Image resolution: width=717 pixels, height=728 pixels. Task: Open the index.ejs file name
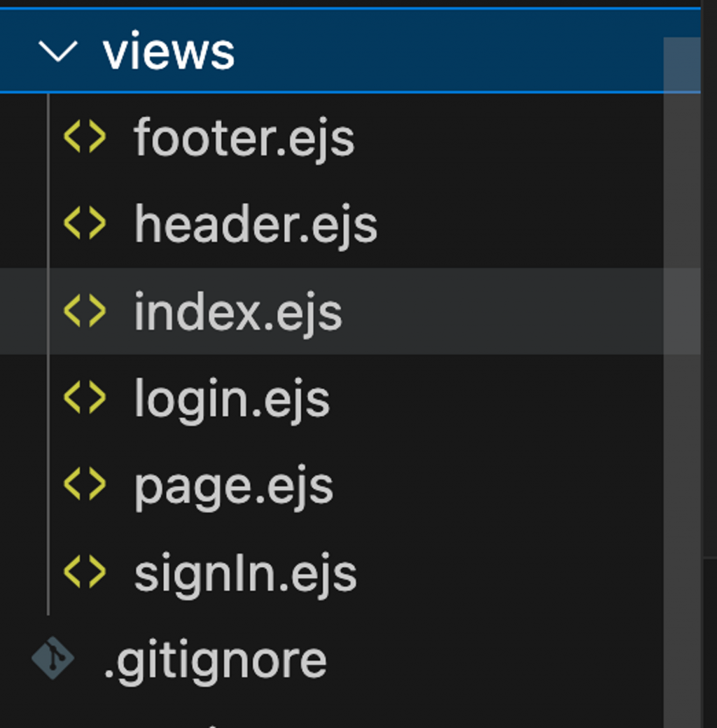(x=238, y=311)
